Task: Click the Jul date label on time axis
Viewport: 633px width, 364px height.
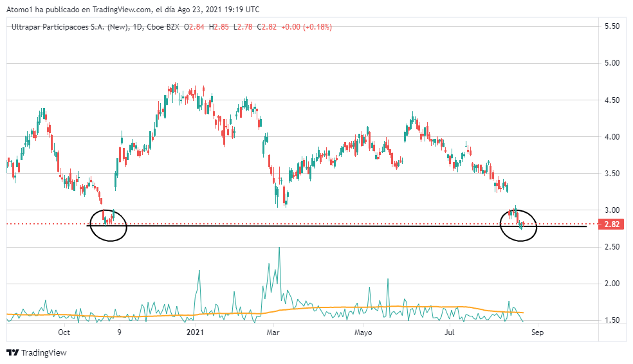Action: [x=449, y=332]
